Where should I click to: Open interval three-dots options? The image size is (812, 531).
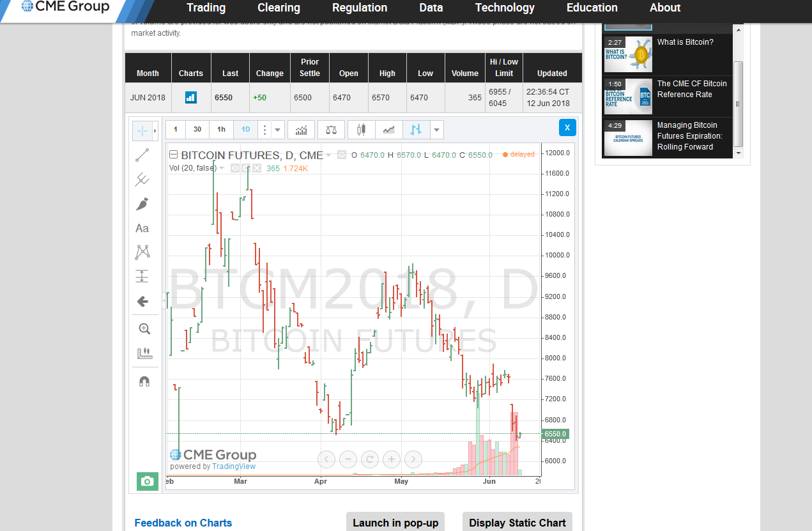(x=264, y=130)
